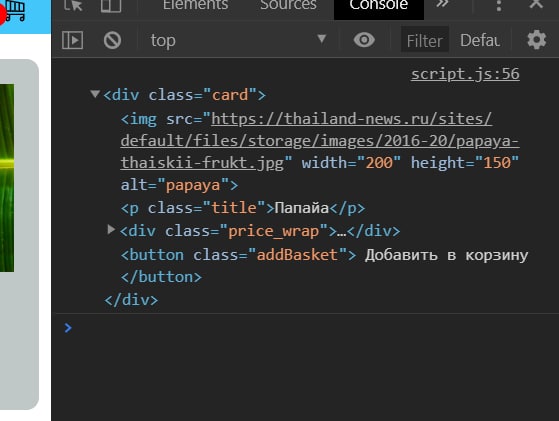
Task: Open the shopping cart icon on page
Action: pyautogui.click(x=15, y=10)
